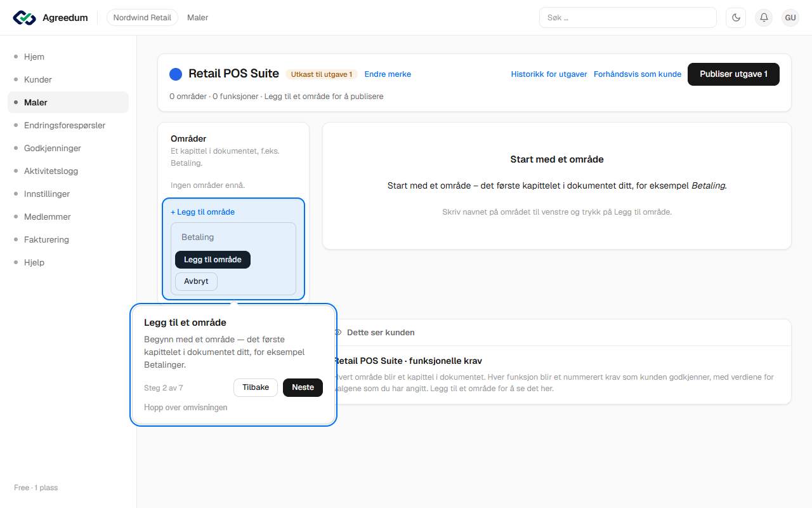The image size is (812, 508).
Task: Click the blue circle beside Retail POS Suite
Action: click(x=176, y=74)
